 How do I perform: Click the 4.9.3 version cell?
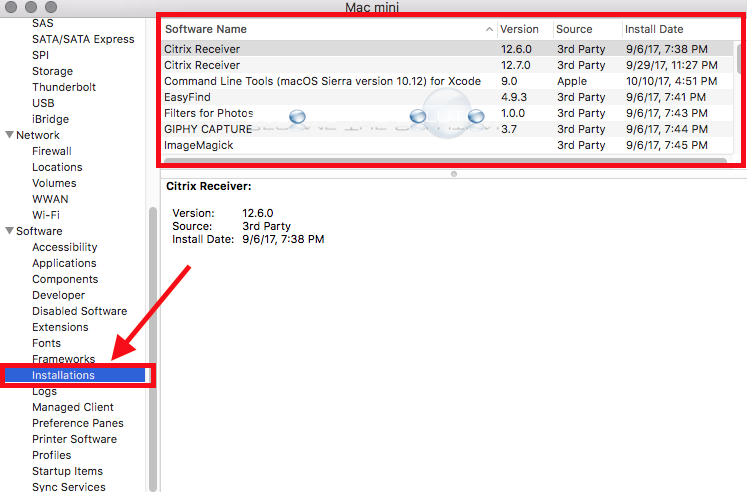[x=514, y=97]
